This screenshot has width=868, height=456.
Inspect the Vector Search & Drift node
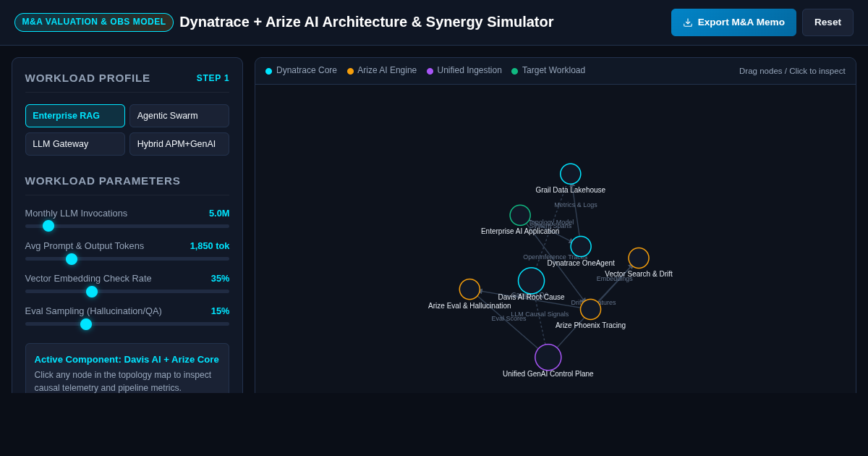pos(639,258)
